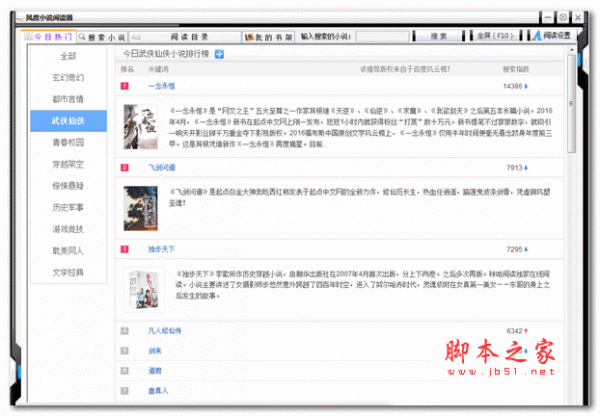This screenshot has height=416, width=600.
Task: Click the magnifier icon on 搜索小说 tab
Action: click(x=82, y=37)
